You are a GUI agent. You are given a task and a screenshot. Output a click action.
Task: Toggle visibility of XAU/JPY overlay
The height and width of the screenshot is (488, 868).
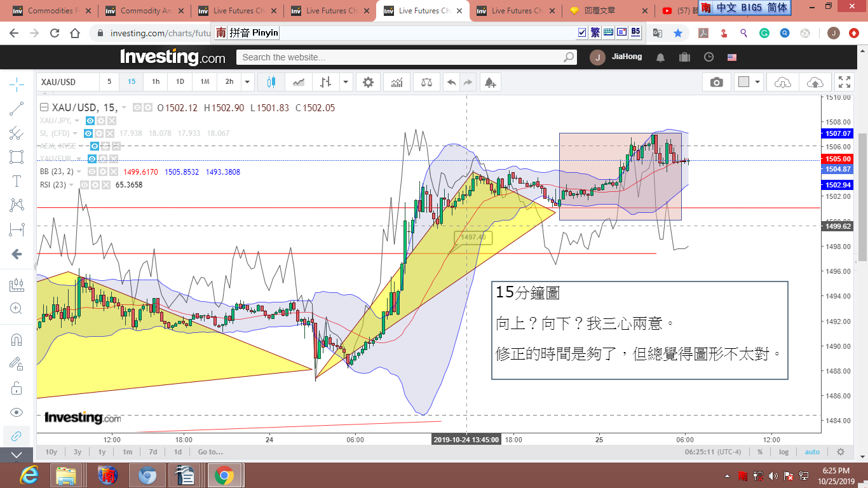(x=90, y=121)
